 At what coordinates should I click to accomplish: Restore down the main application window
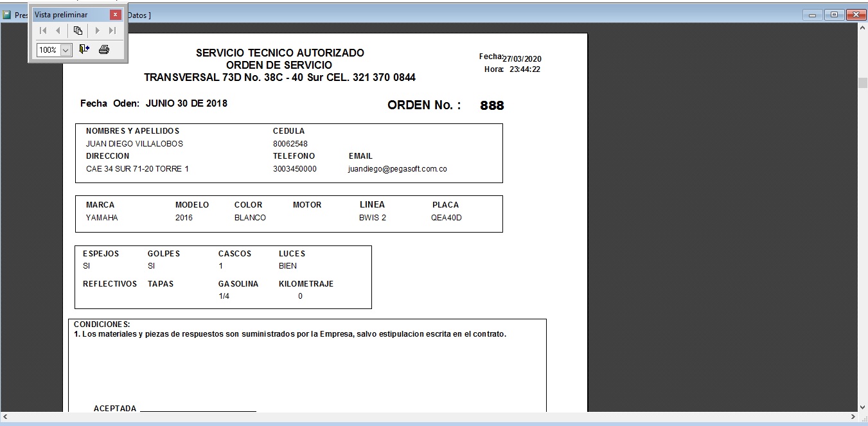(834, 15)
